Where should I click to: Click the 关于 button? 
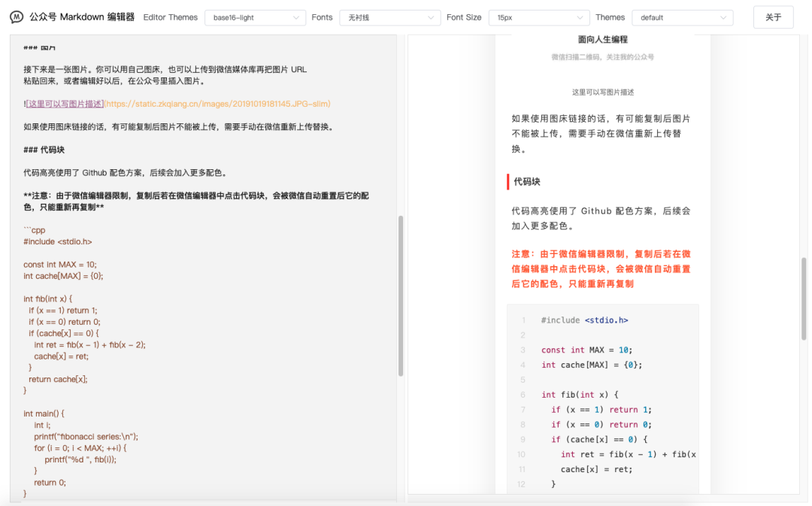[x=773, y=17]
